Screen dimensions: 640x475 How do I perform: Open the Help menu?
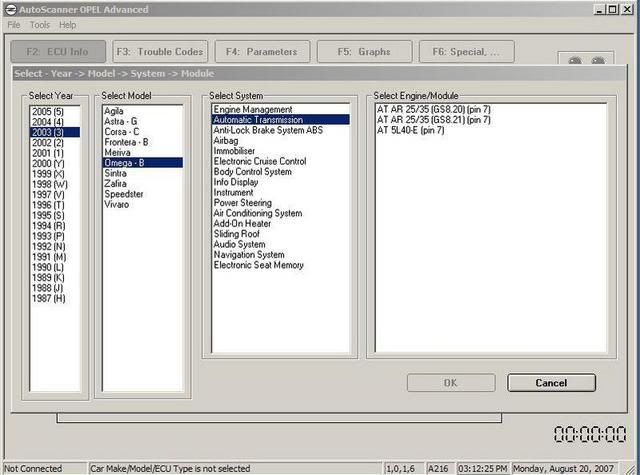point(67,25)
